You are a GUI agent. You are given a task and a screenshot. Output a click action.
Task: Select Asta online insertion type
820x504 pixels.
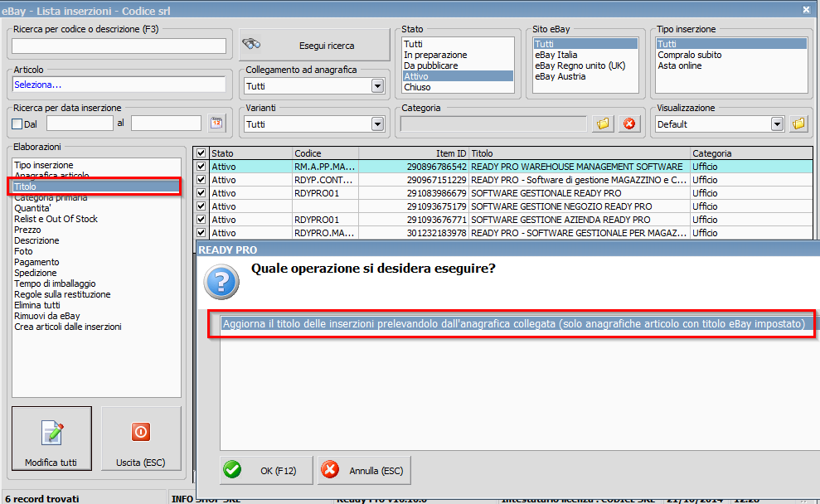(731, 65)
